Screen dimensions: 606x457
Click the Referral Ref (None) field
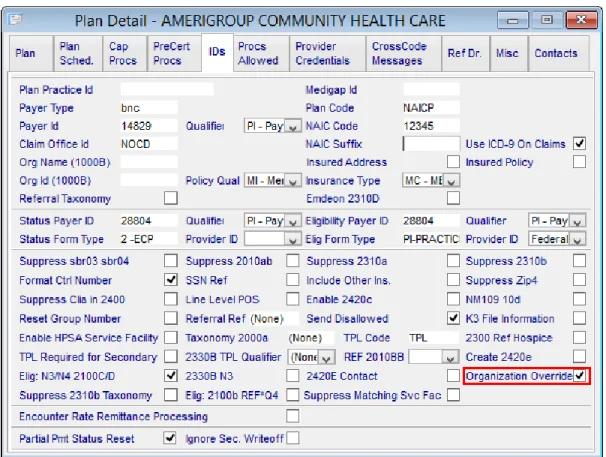point(274,318)
